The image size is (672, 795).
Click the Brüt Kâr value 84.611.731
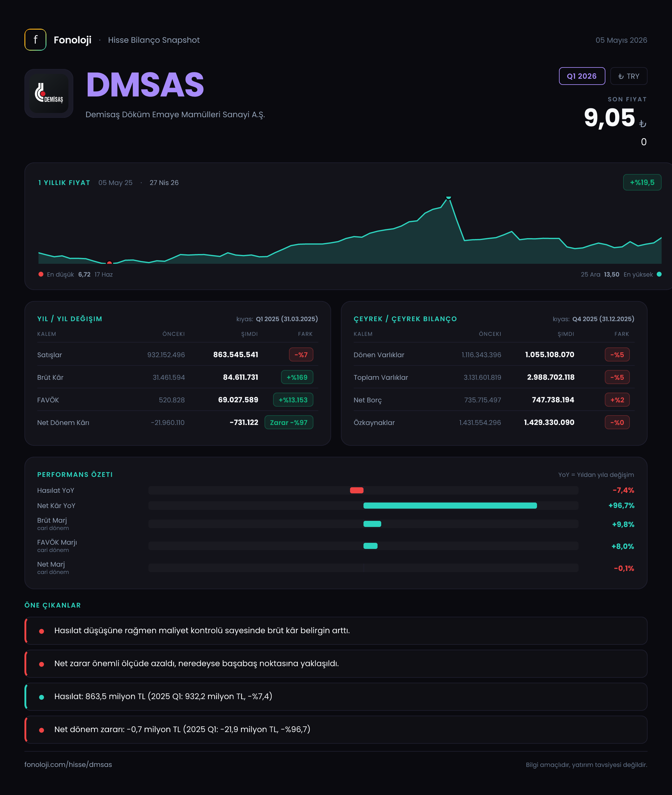coord(240,377)
